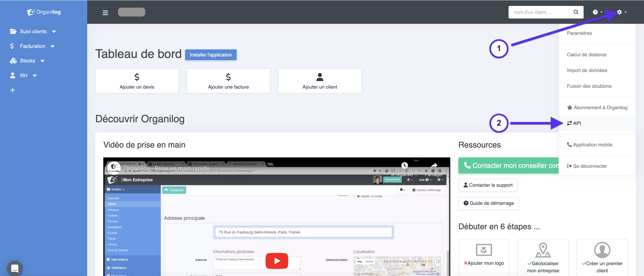
Task: Click the video title Organilog - Prise en main rapide
Action: (167, 168)
